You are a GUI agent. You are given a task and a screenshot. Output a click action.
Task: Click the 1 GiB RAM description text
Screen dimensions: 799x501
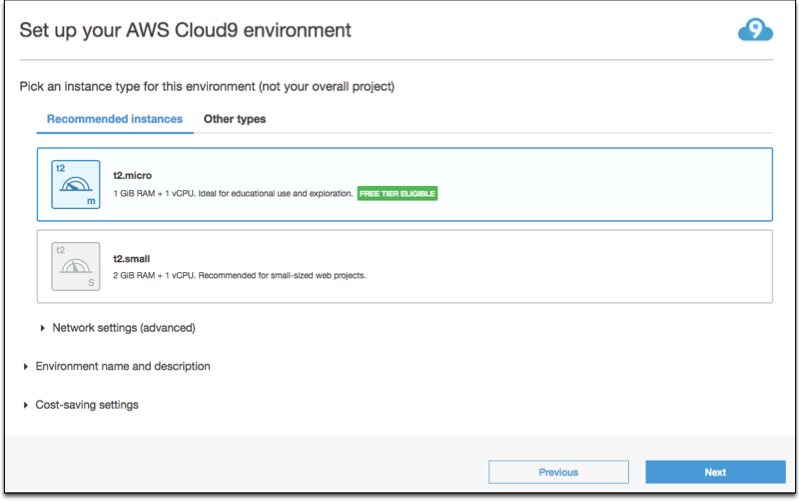click(233, 194)
